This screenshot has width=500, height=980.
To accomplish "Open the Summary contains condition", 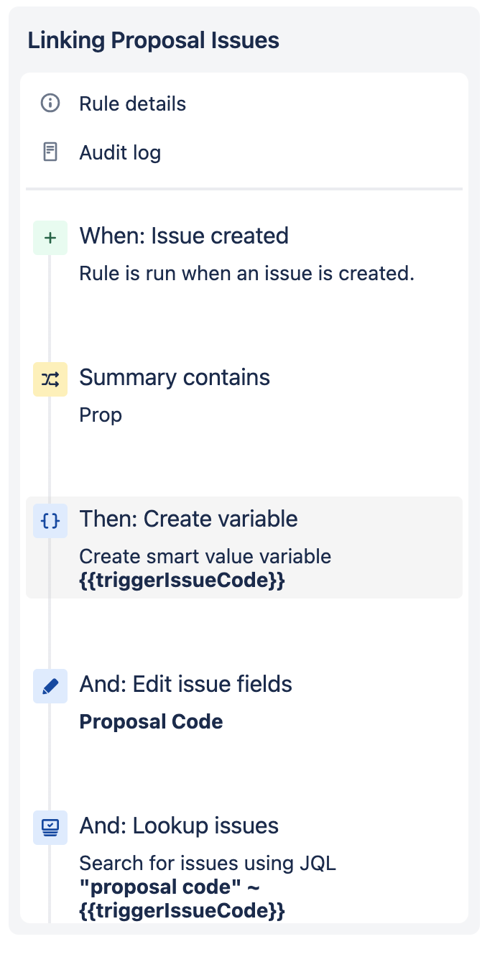I will (175, 376).
